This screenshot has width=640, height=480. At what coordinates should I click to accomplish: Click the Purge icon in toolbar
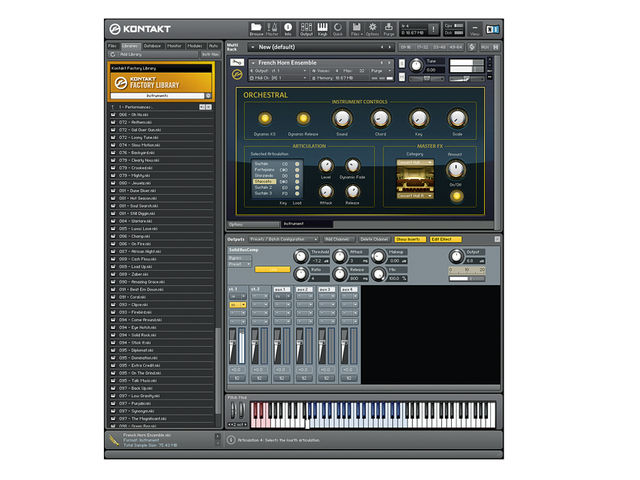(x=389, y=29)
